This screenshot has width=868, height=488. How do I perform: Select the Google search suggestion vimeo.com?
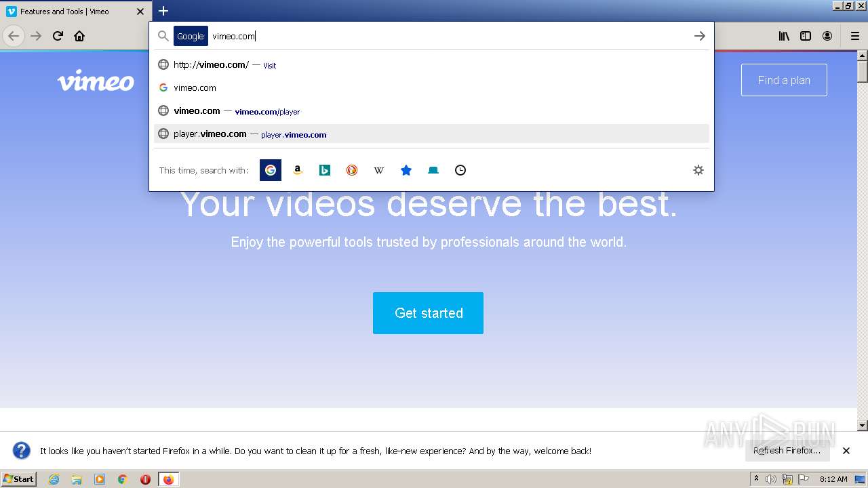431,87
